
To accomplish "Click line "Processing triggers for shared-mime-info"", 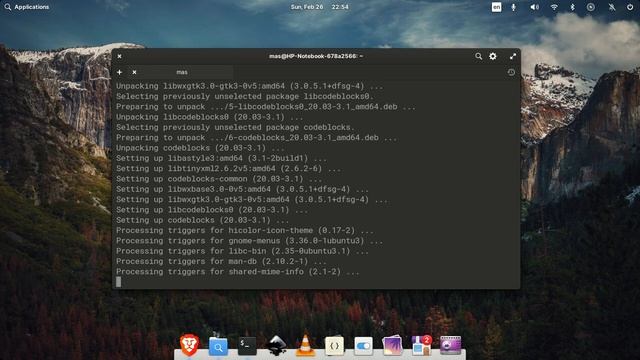I will click(238, 271).
